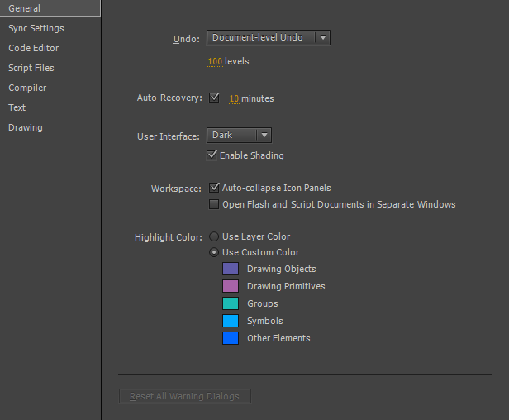Viewport: 509px width, 420px height.
Task: Open Text preferences category
Action: click(17, 107)
